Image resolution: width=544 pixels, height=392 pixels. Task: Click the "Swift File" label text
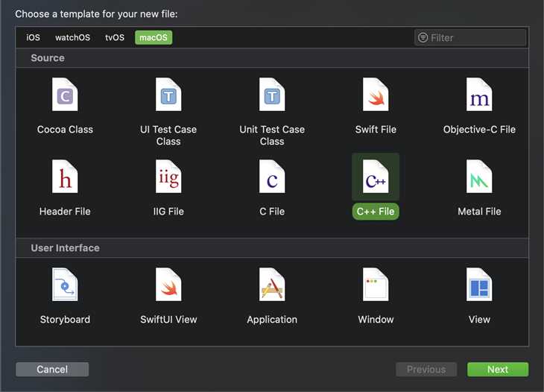(376, 130)
